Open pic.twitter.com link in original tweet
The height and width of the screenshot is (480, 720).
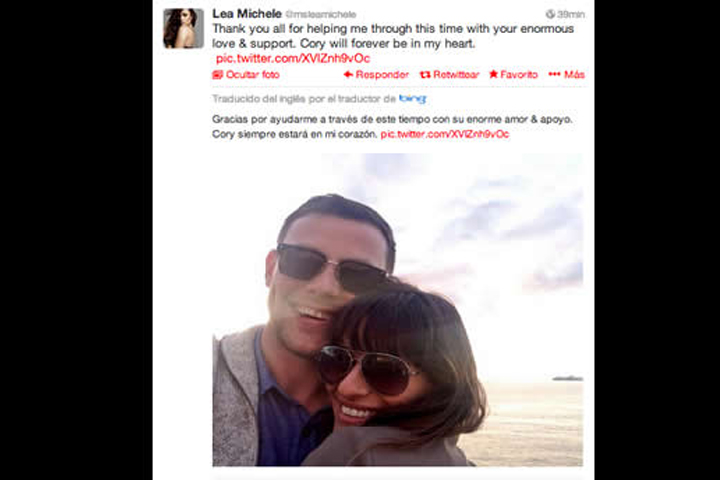point(292,58)
